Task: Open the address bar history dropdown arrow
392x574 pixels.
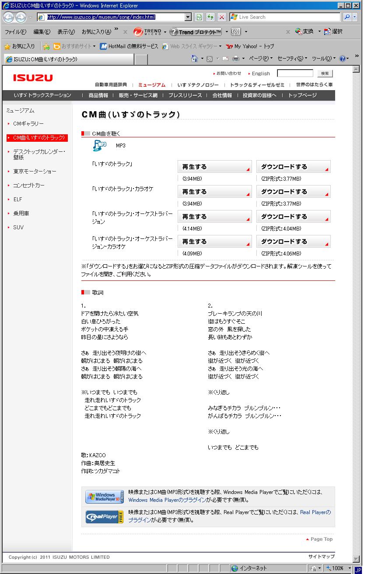Action: (189, 17)
